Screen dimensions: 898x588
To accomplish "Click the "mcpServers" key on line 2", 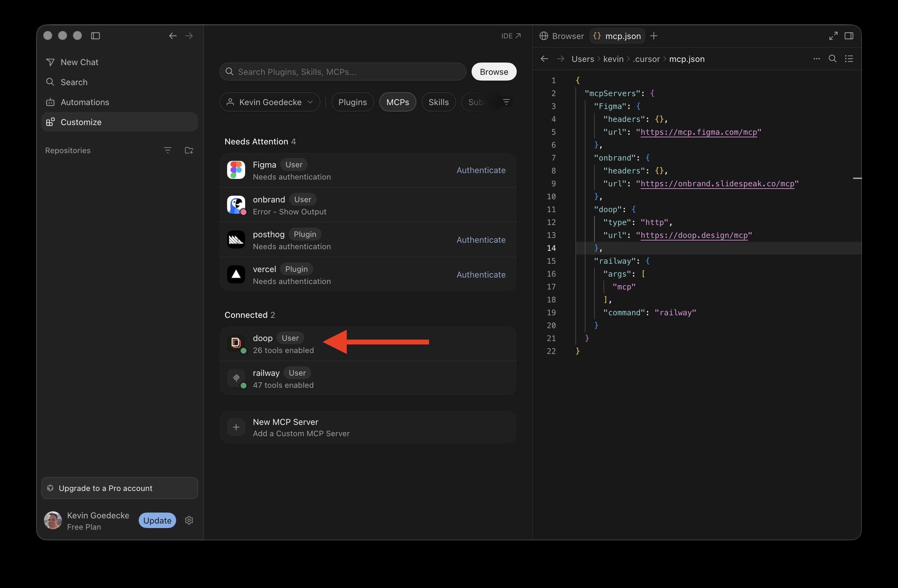I will point(612,93).
